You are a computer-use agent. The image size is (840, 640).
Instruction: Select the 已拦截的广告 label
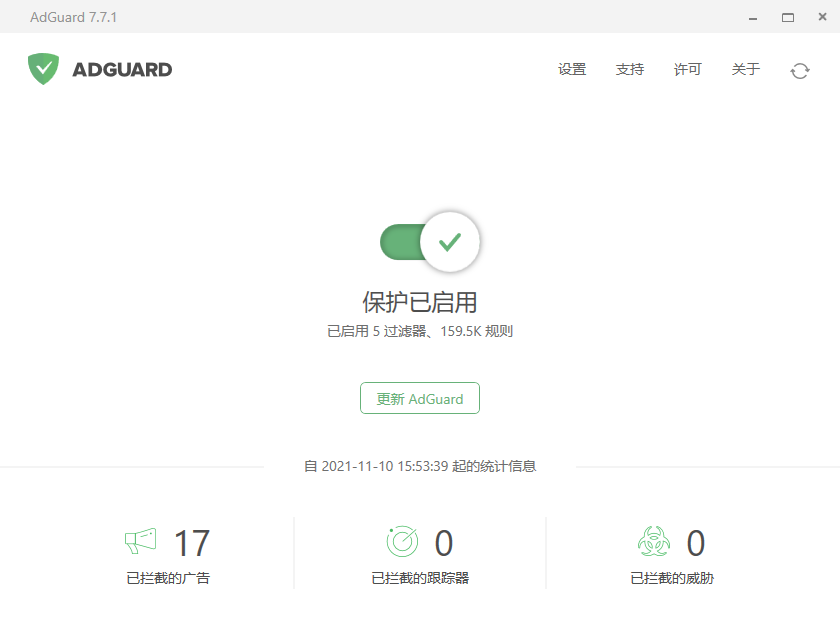(168, 578)
